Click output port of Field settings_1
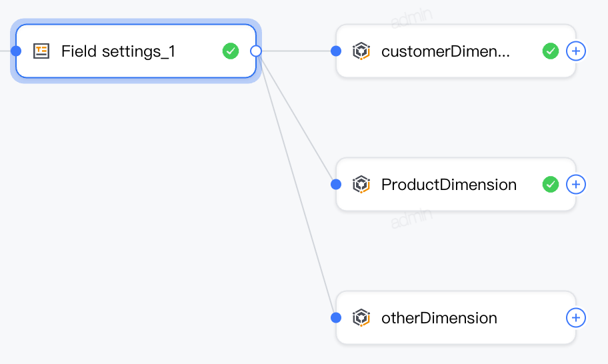Screen dimensions: 608x364 pos(256,51)
